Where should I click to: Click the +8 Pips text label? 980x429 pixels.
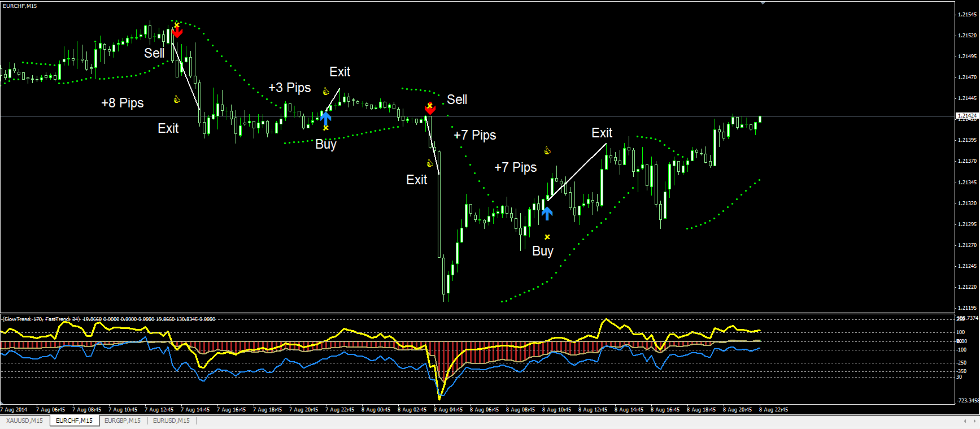(x=123, y=103)
